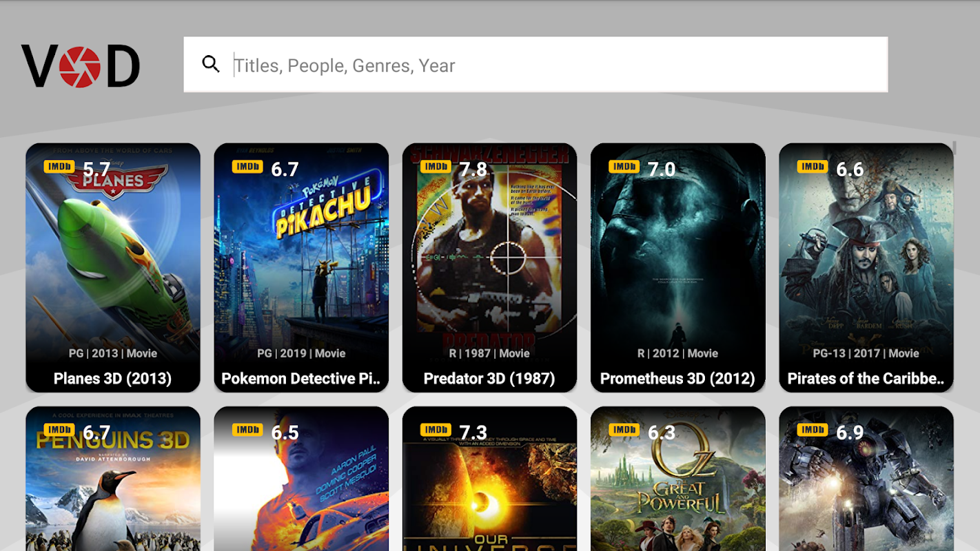Select the Penguins 3D poster
The width and height of the screenshot is (980, 551).
[113, 479]
